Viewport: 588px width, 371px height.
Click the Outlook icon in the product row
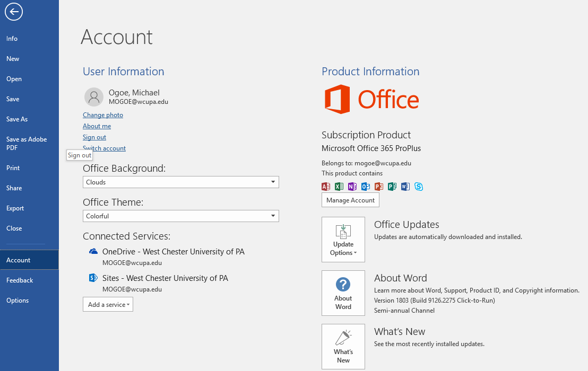tap(365, 187)
